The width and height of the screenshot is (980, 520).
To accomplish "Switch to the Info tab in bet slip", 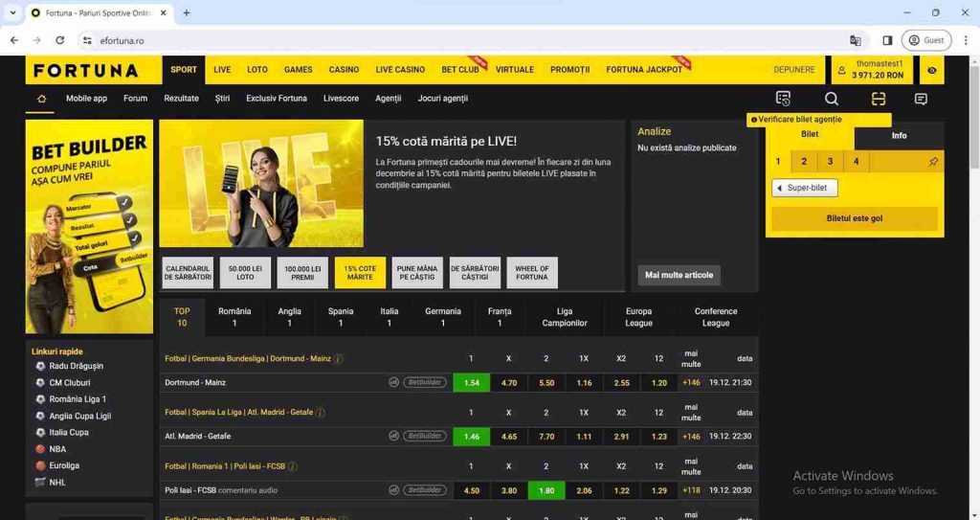I will tap(899, 135).
